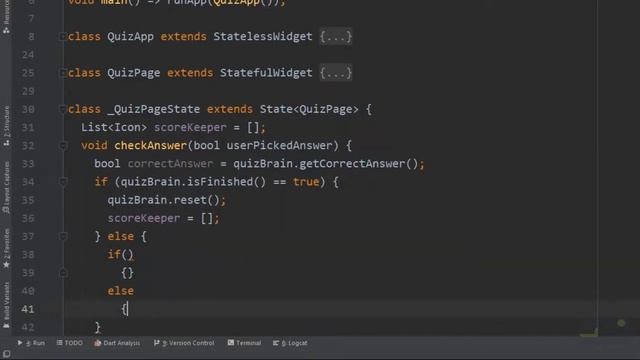Click the fold marker at line 39
640x360 pixels.
coord(62,273)
